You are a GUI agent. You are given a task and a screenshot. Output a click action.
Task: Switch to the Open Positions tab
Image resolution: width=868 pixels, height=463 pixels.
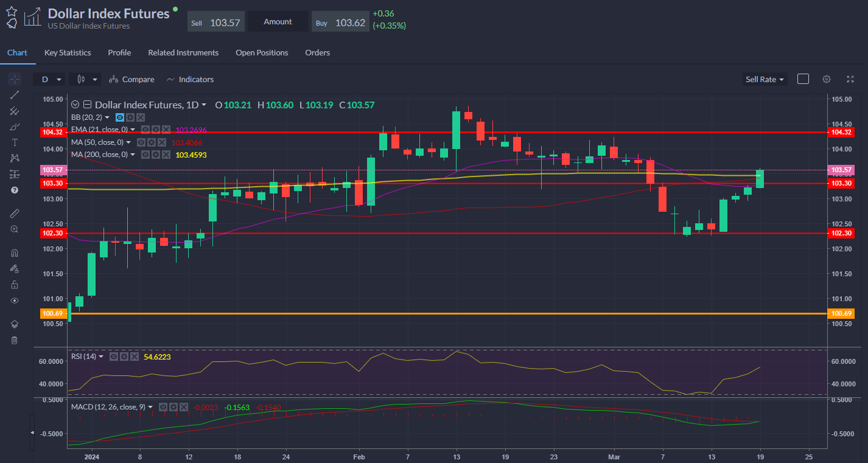(262, 52)
